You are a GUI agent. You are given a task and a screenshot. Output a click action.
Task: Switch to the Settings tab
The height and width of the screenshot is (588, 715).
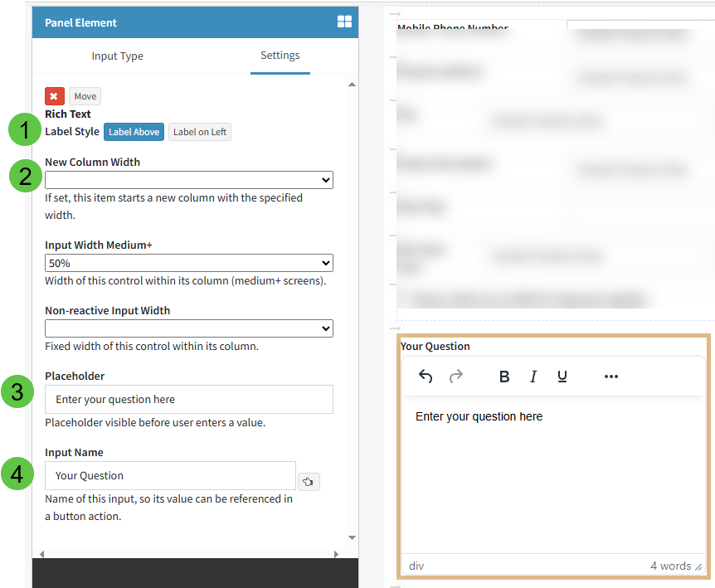(x=280, y=56)
